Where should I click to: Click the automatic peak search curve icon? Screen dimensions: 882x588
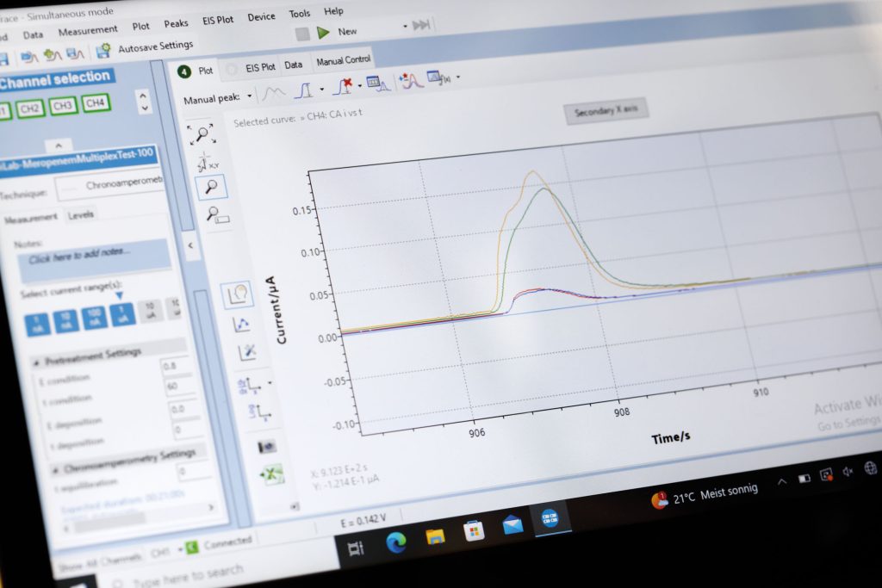pos(273,93)
